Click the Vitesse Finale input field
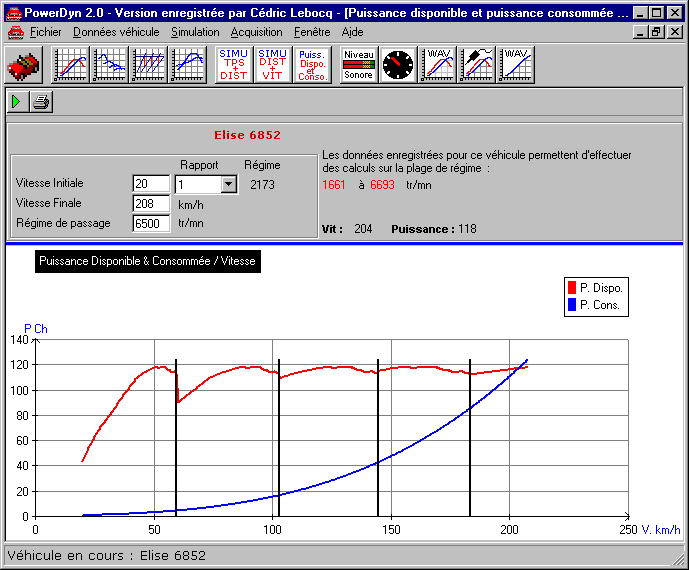The image size is (689, 570). point(151,204)
